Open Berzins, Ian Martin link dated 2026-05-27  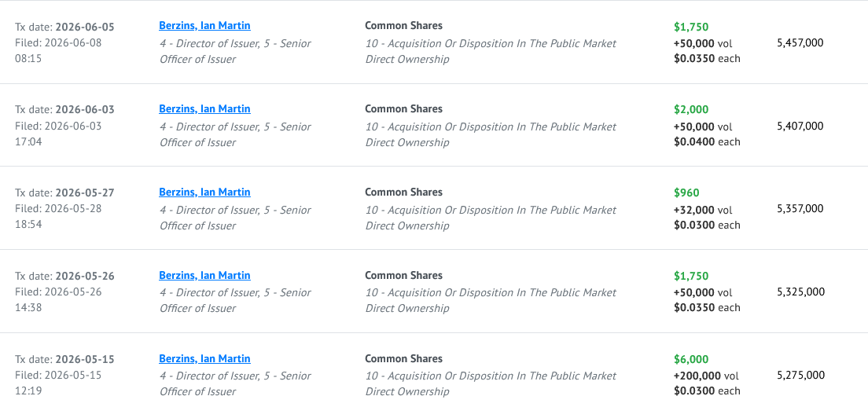[x=204, y=192]
